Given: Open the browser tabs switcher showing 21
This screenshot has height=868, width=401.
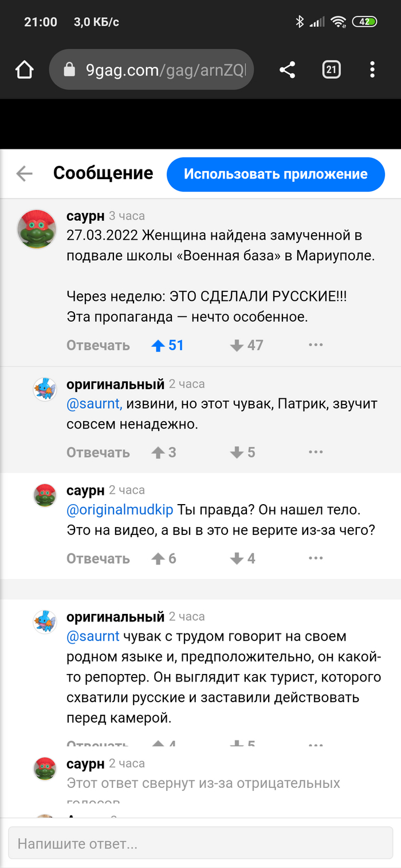Looking at the screenshot, I should point(331,70).
